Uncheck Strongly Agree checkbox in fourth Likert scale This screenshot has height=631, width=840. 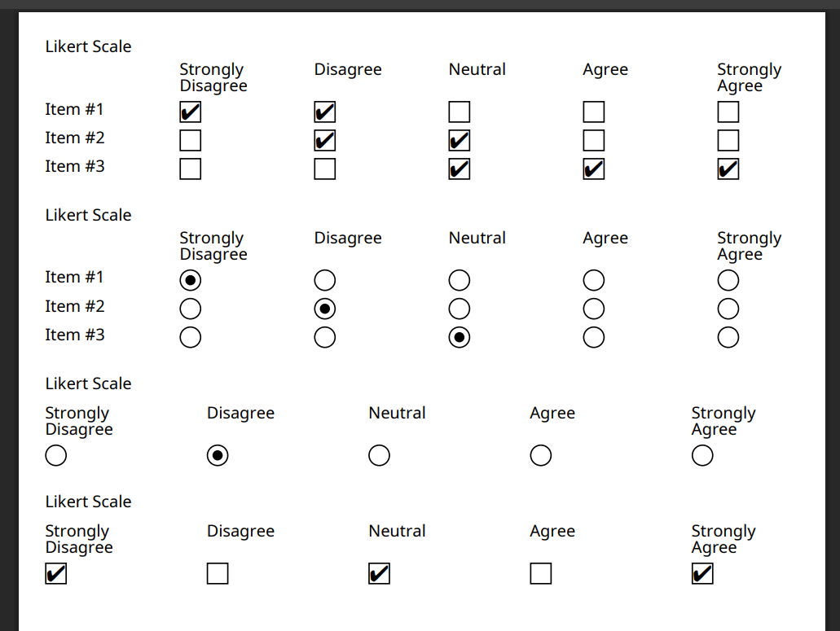coord(701,574)
